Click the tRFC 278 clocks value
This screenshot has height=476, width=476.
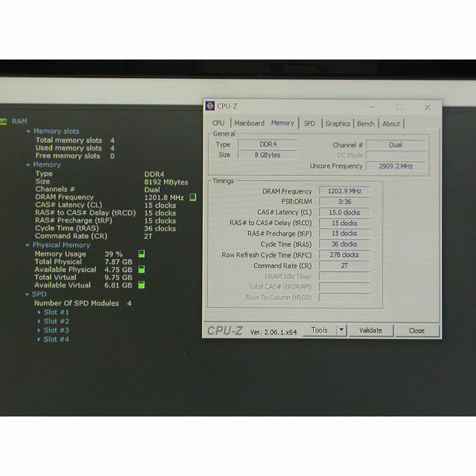345,255
